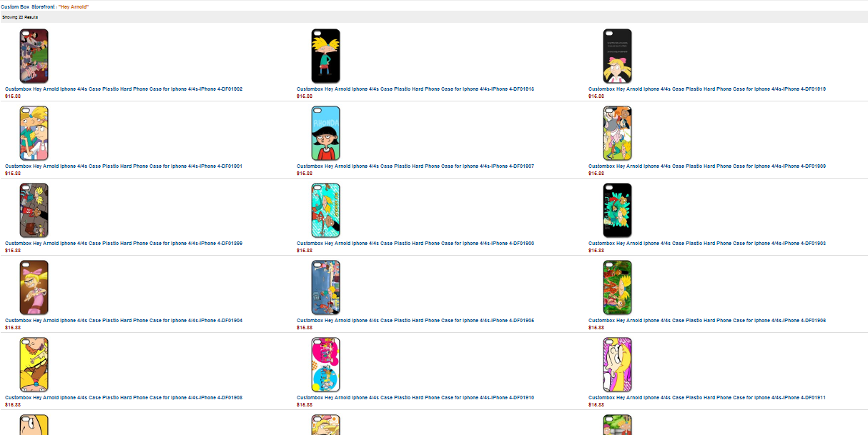Click the green jungle case thumbnail DF01906
This screenshot has width=868, height=435.
pyautogui.click(x=618, y=287)
